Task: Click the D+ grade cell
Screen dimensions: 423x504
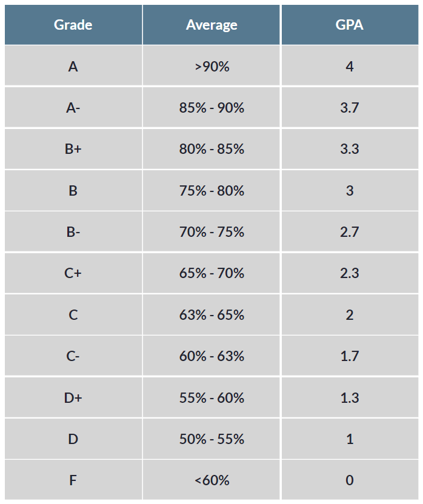Action: (73, 398)
